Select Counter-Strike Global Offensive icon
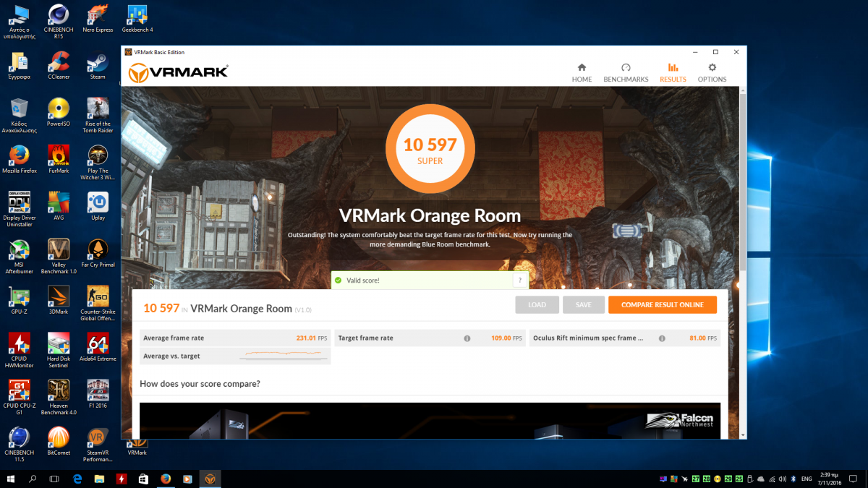 [x=98, y=304]
